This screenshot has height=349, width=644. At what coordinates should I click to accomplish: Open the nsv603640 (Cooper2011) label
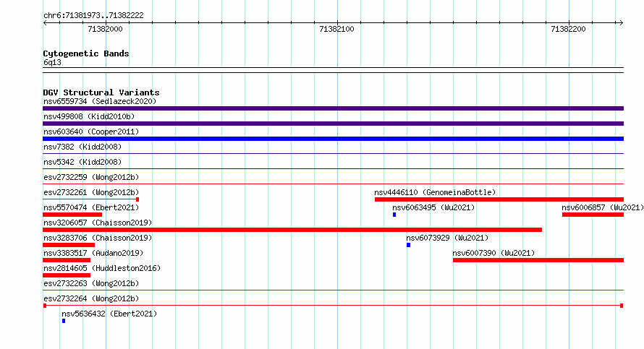click(x=91, y=132)
